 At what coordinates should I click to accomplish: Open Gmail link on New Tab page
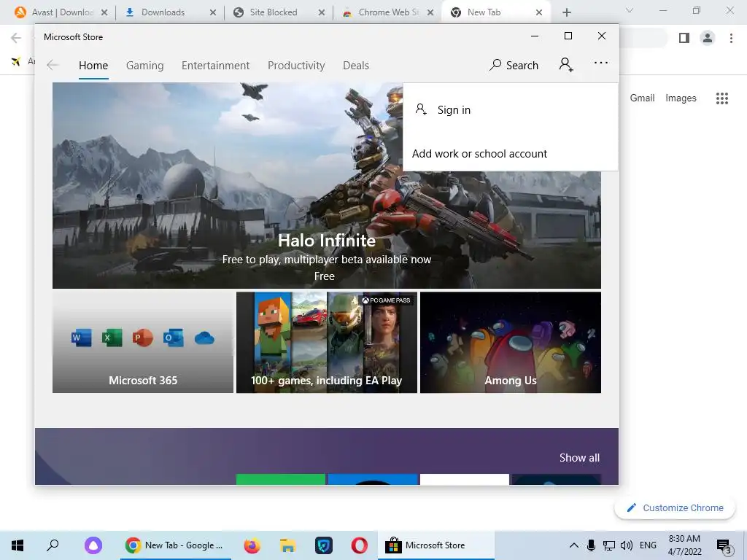pyautogui.click(x=642, y=98)
